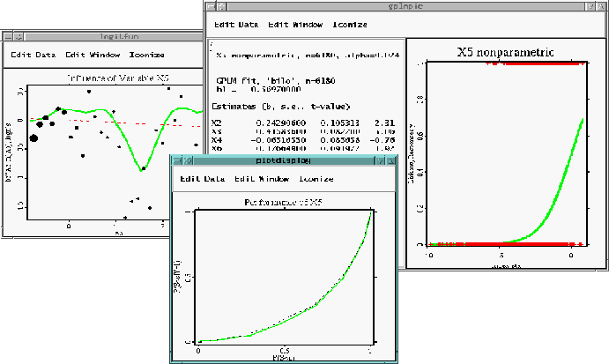Click the red dashed line in logit.fun plot
Image resolution: width=609 pixels, height=364 pixels.
[116, 122]
